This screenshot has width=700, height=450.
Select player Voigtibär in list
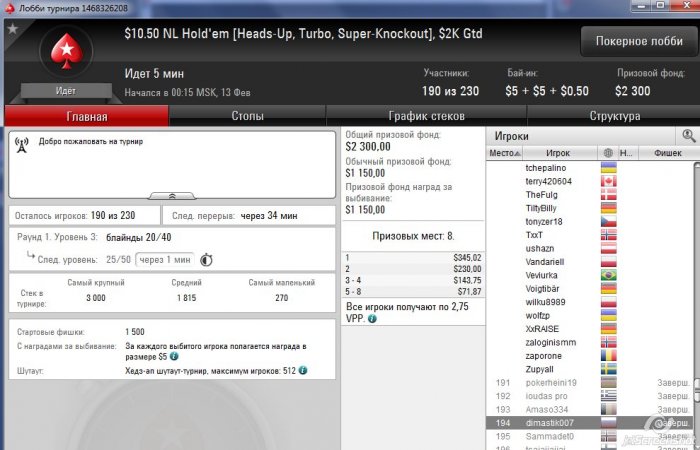point(590,289)
